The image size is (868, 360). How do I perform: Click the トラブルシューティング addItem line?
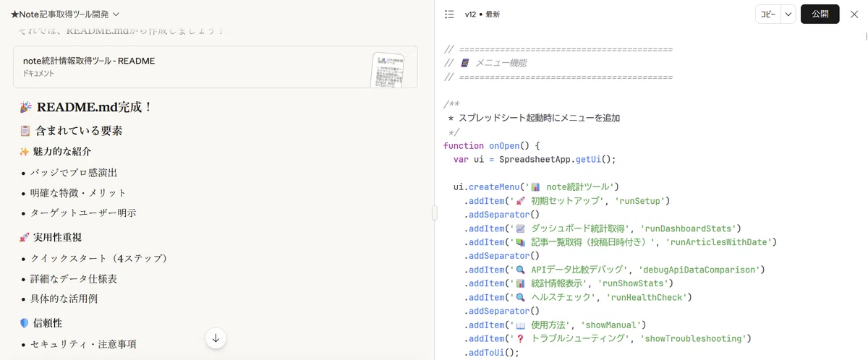[608, 338]
